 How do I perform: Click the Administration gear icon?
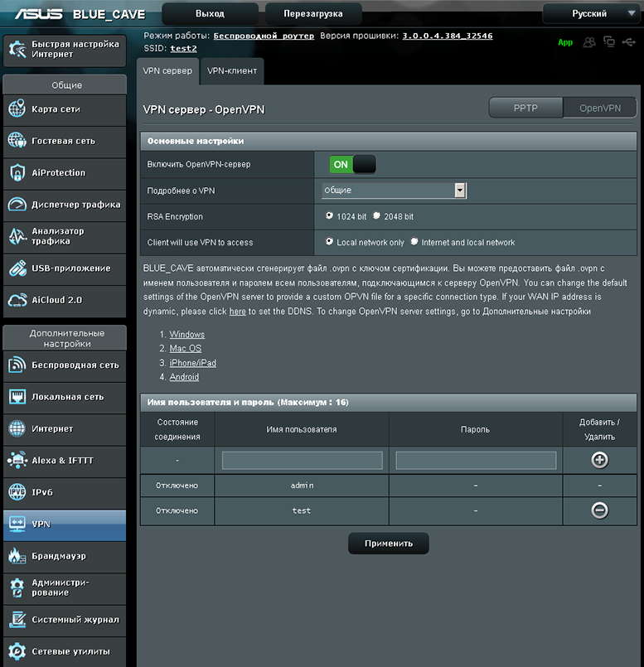point(17,587)
